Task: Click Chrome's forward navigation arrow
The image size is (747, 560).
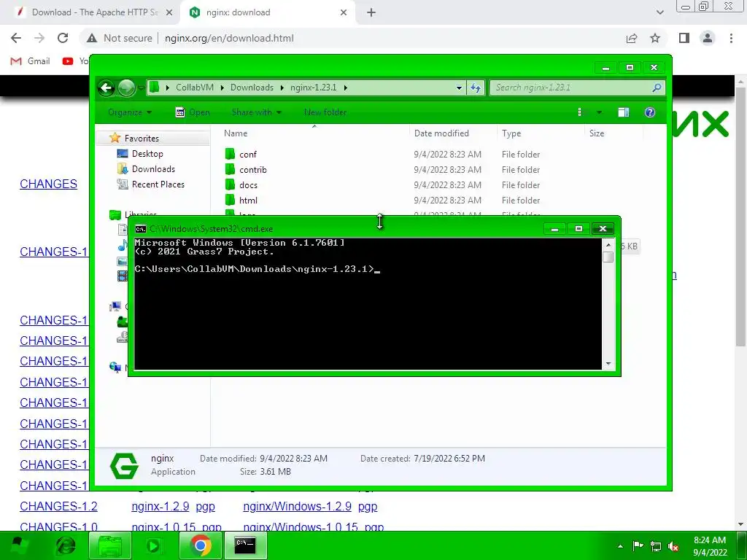Action: point(39,38)
